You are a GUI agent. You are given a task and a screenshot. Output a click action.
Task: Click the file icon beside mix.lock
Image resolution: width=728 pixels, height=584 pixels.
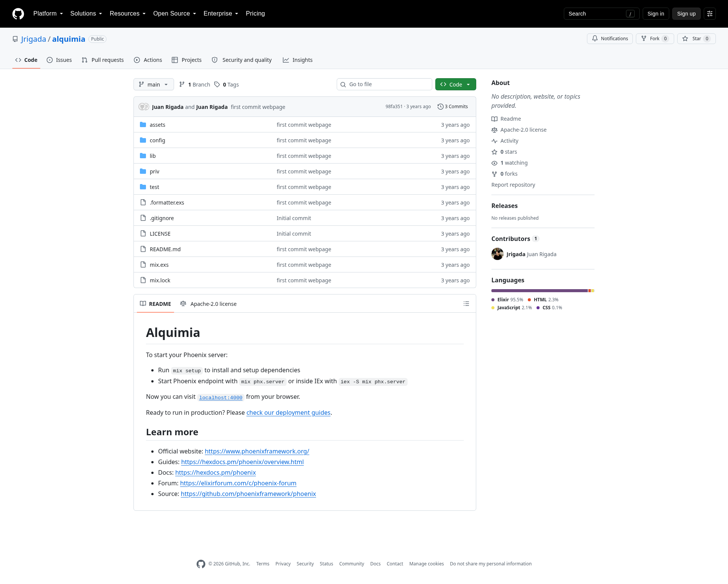click(x=143, y=280)
